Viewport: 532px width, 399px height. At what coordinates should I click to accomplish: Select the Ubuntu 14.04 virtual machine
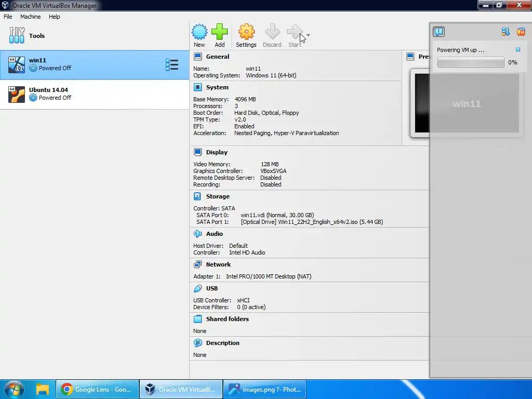pos(95,94)
